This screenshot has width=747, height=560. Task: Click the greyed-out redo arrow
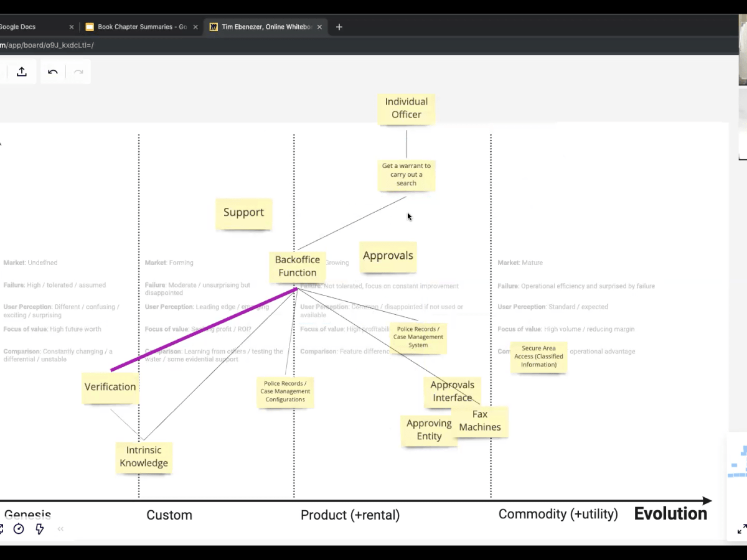click(78, 72)
